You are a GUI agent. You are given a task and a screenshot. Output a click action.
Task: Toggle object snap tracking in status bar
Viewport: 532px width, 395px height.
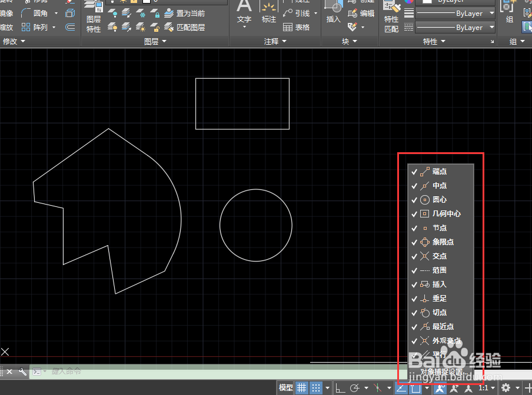[x=401, y=387]
